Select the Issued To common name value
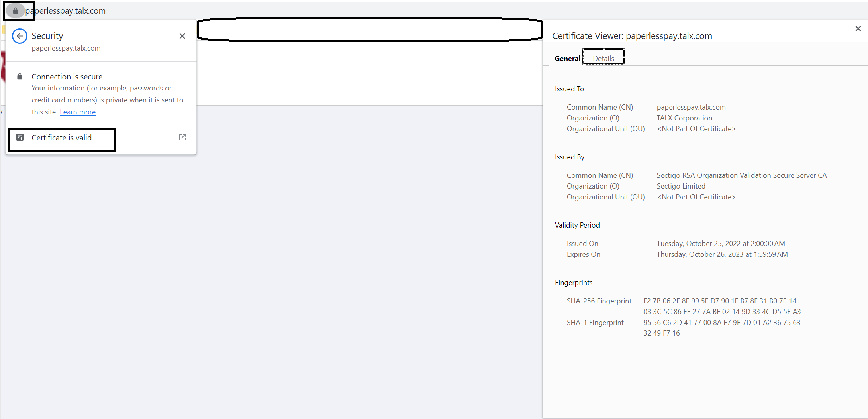The image size is (868, 419). click(691, 107)
